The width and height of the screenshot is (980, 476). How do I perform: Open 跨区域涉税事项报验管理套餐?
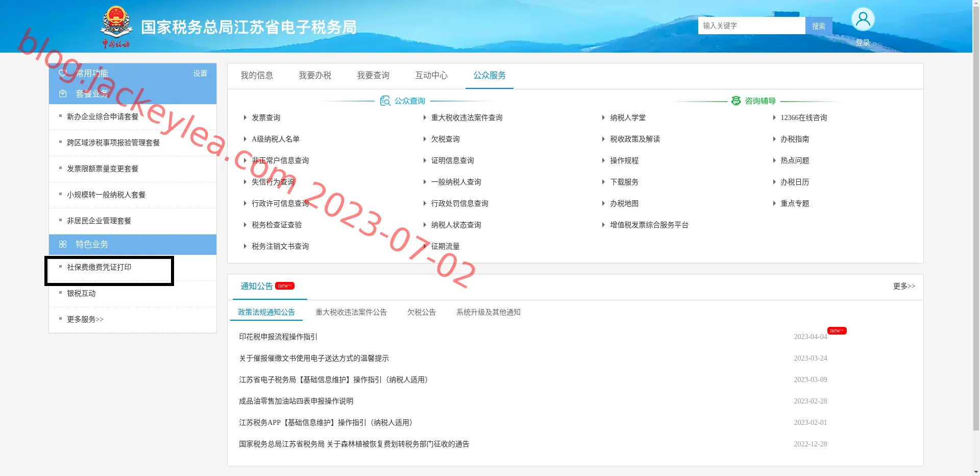click(113, 142)
